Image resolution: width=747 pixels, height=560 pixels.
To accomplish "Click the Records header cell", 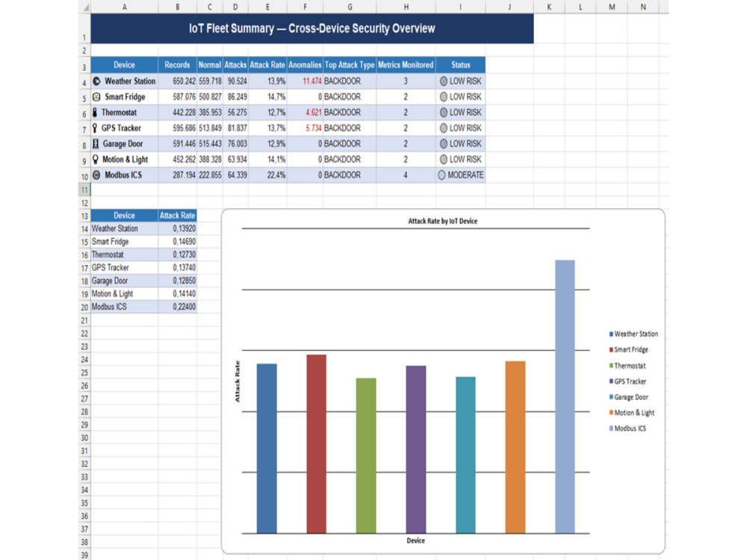I will [177, 65].
